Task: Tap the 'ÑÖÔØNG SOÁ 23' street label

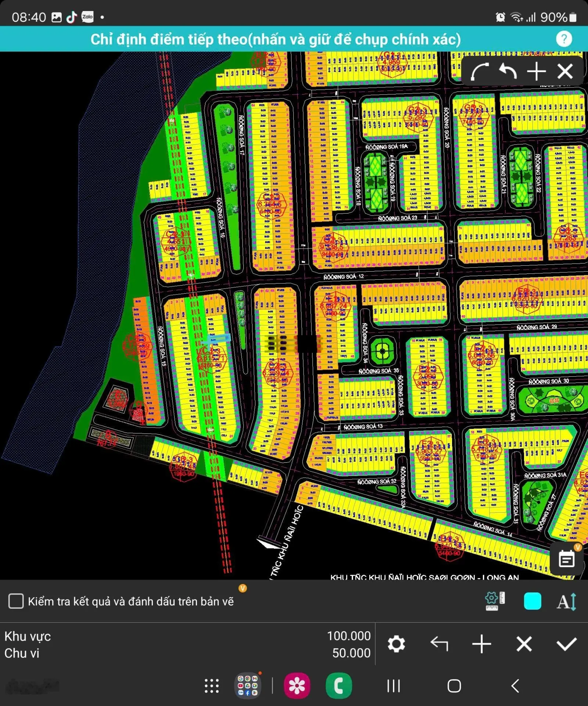Action: (x=398, y=218)
